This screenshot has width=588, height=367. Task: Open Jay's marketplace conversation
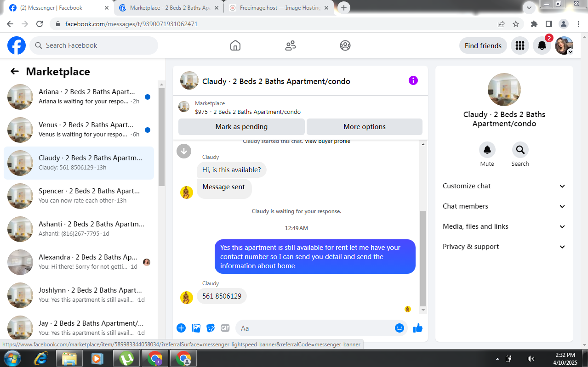[x=79, y=327]
